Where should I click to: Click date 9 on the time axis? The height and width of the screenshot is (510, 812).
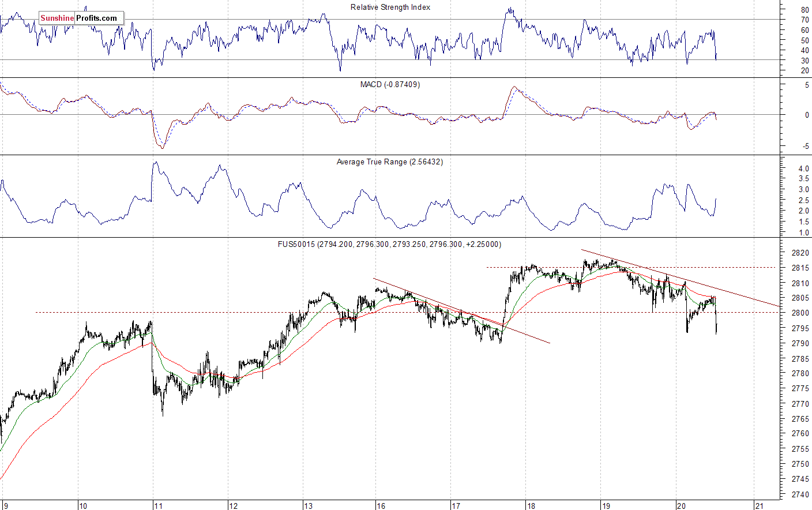click(x=6, y=506)
